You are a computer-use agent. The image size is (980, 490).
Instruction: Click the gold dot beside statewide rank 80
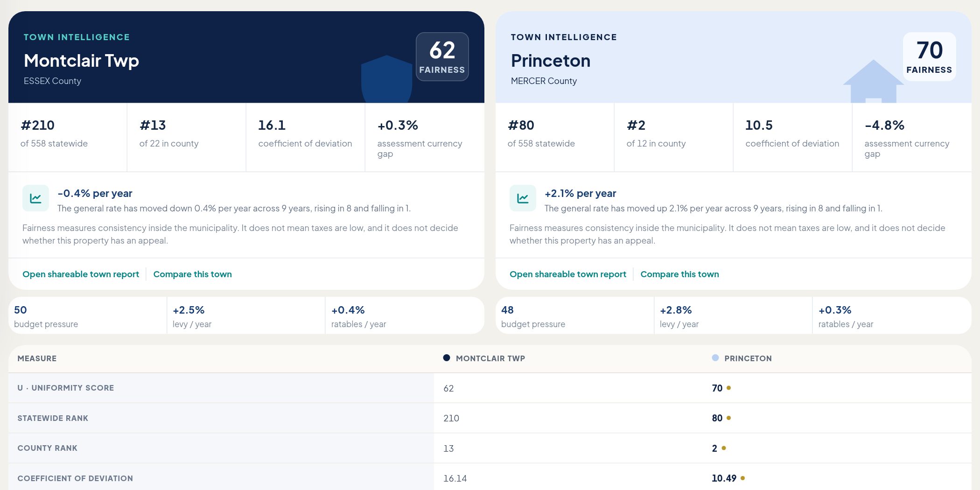pyautogui.click(x=728, y=418)
